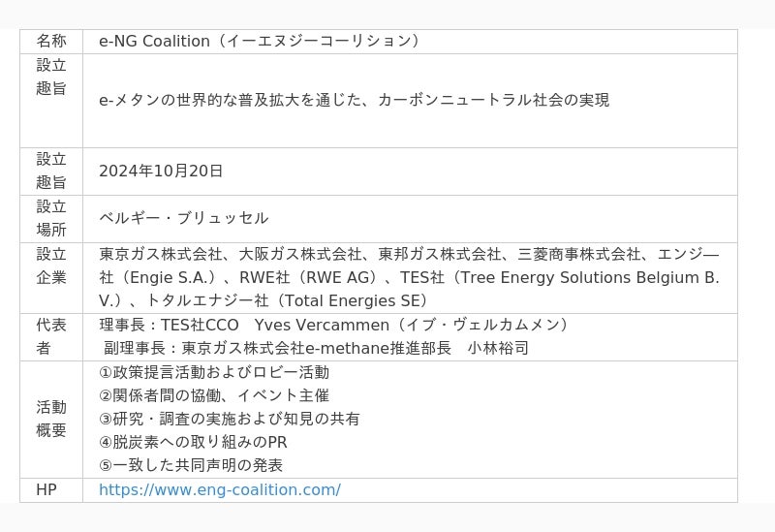Click activity ④脱炭素への取り組みのPR
The width and height of the screenshot is (775, 532).
click(x=193, y=442)
